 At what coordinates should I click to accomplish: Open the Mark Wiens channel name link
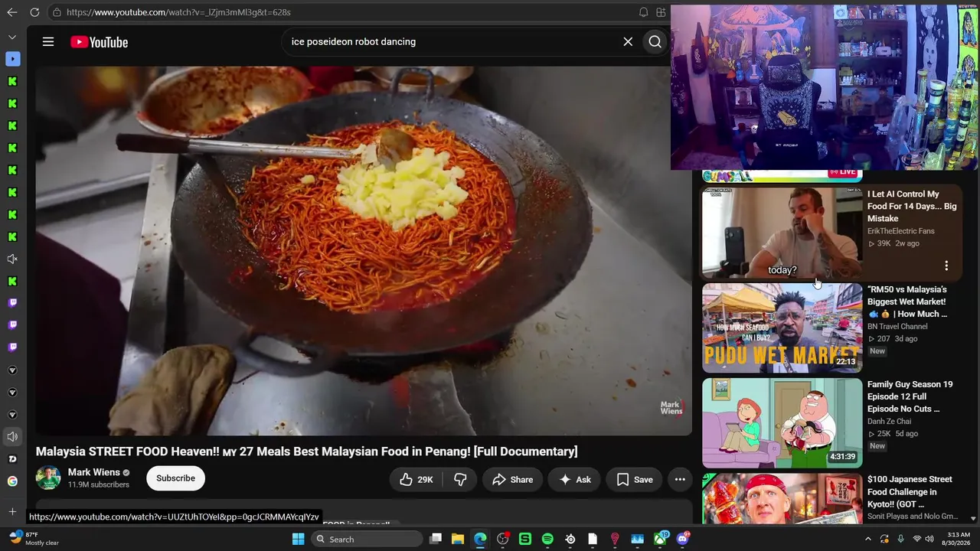[x=94, y=472]
